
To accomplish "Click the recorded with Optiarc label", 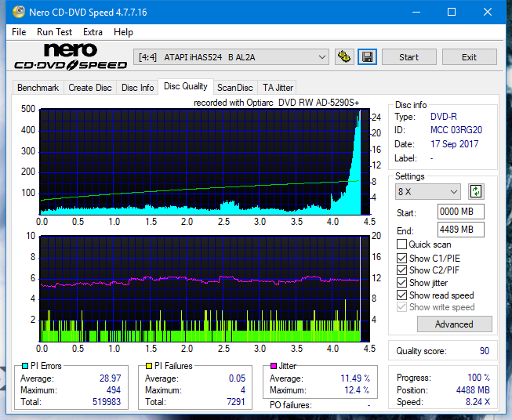I will point(276,103).
